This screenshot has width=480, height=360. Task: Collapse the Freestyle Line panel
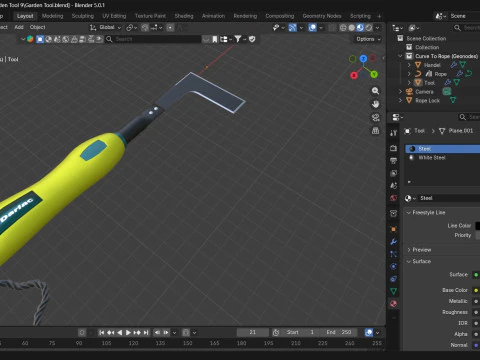(x=409, y=213)
